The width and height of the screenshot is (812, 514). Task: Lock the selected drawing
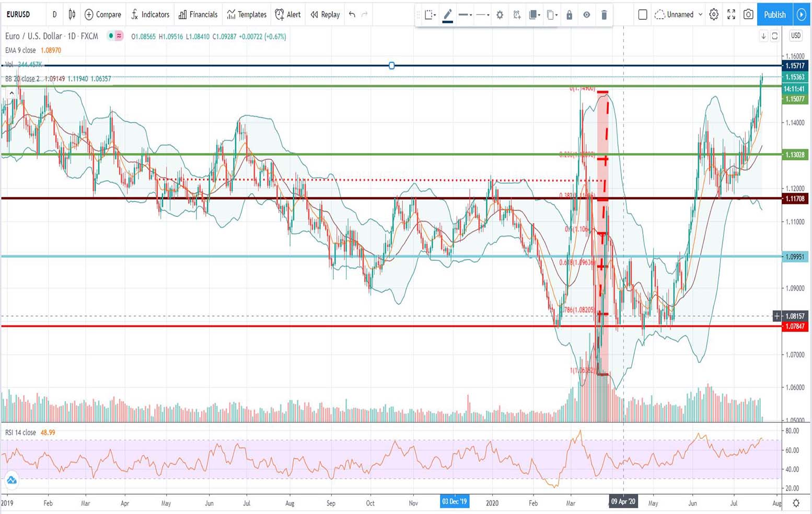(570, 15)
